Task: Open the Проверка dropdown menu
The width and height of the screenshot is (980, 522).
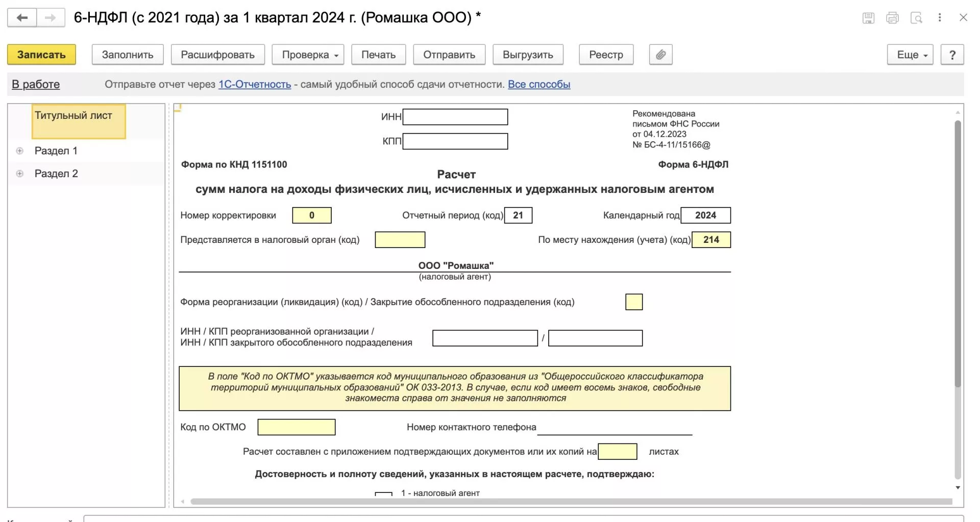Action: (x=308, y=55)
